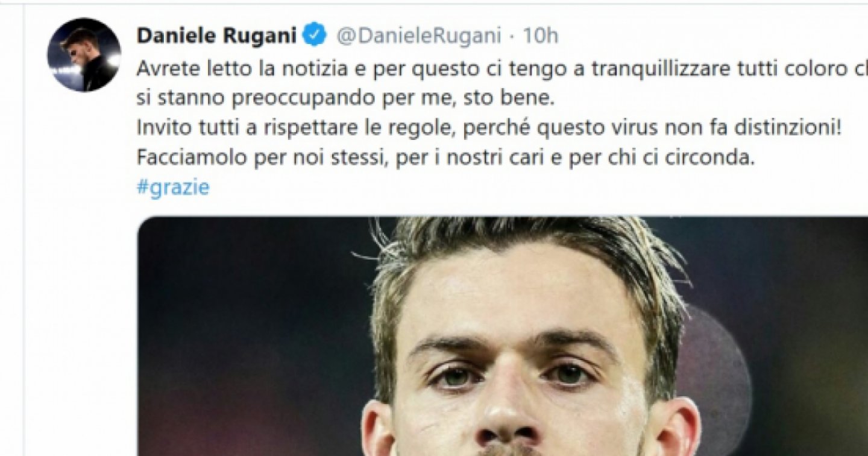Open the @DanieleRugani handle link

coord(418,36)
